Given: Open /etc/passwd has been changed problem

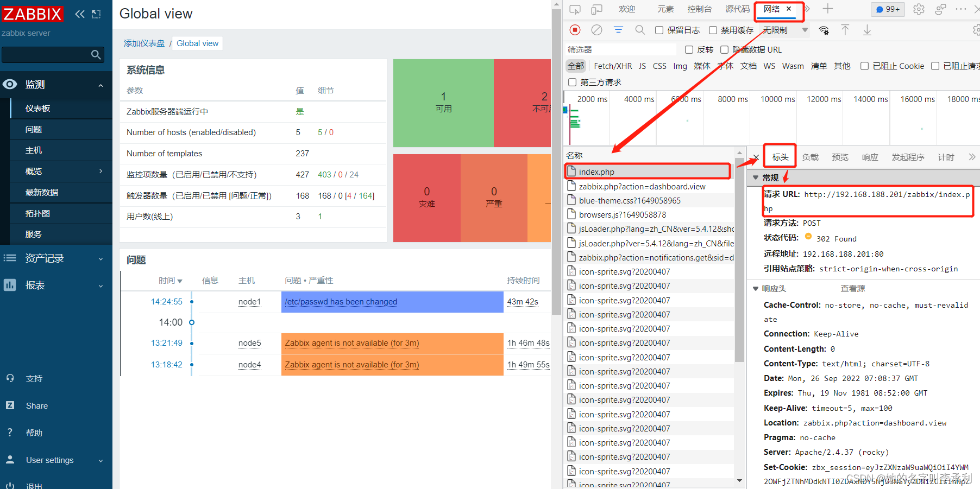Looking at the screenshot, I should click(x=341, y=302).
